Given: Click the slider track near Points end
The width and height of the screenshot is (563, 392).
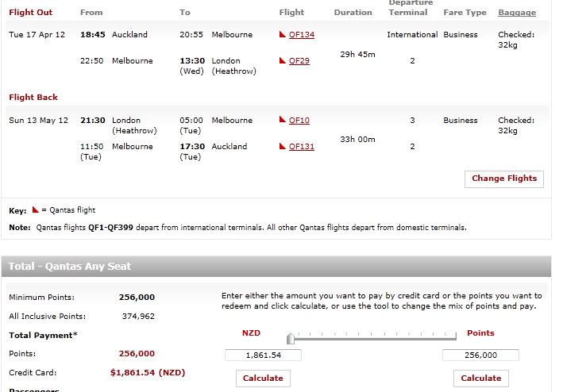Looking at the screenshot, I should (x=449, y=338).
